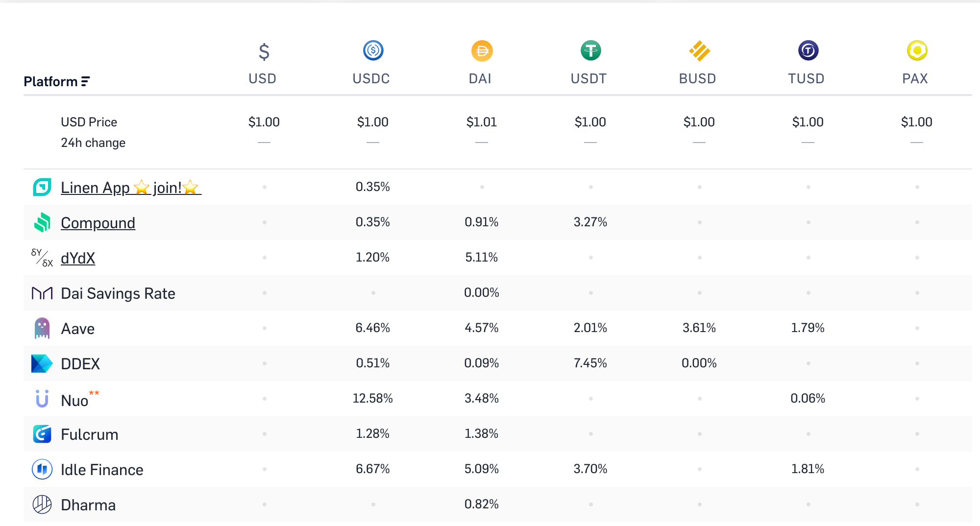Sort by Platform using the sort icon
Image resolution: width=980 pixels, height=526 pixels.
(x=85, y=81)
